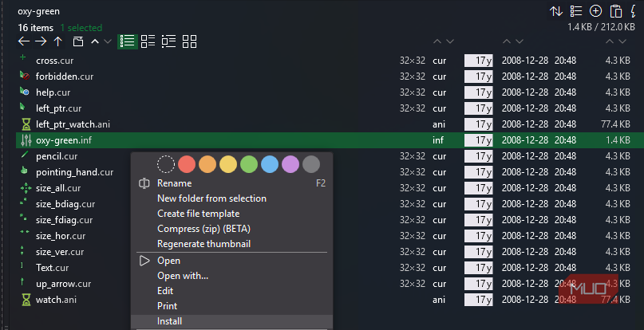Select the up_arrow.cur file name
The width and height of the screenshot is (644, 330).
click(x=63, y=284)
